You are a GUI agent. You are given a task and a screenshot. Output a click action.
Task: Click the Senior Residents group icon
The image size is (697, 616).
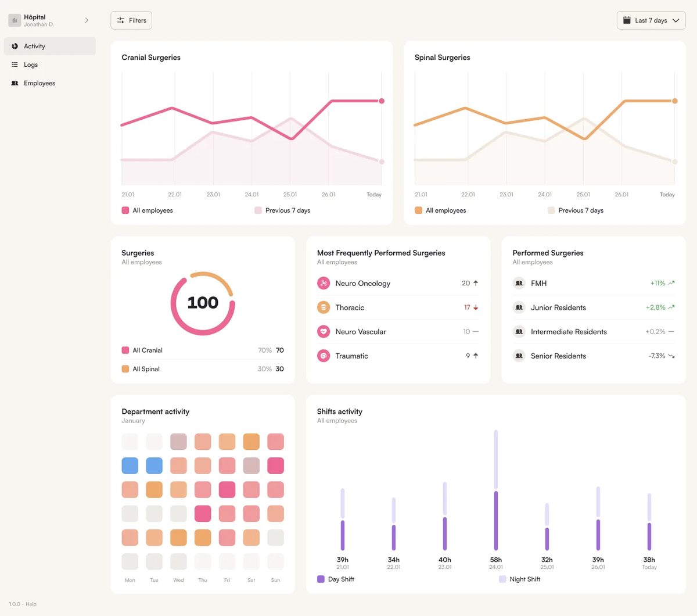519,356
